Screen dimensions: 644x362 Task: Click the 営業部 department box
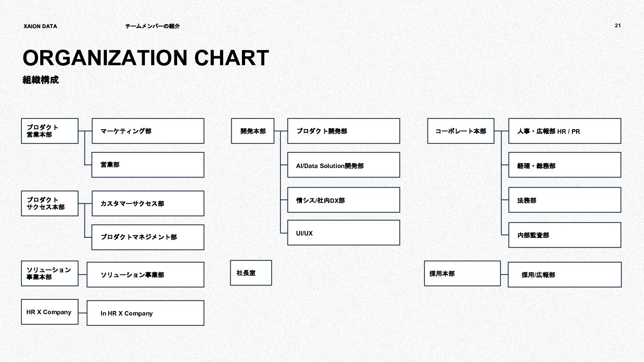coord(148,165)
